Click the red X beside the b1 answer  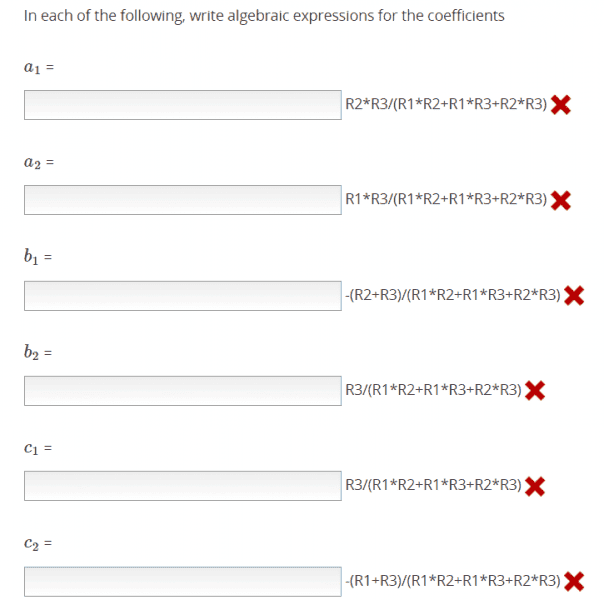[x=574, y=295]
